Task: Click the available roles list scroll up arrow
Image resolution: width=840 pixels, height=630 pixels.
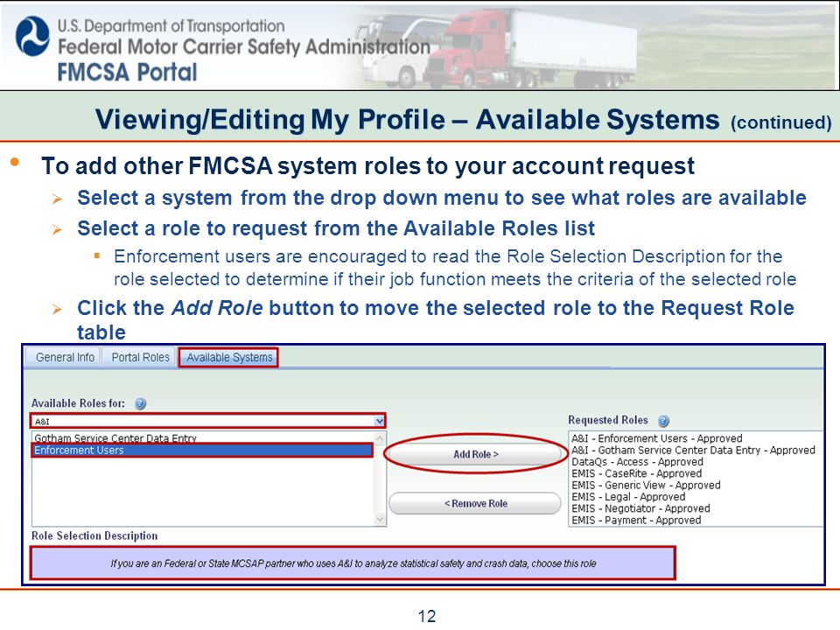Action: coord(381,438)
